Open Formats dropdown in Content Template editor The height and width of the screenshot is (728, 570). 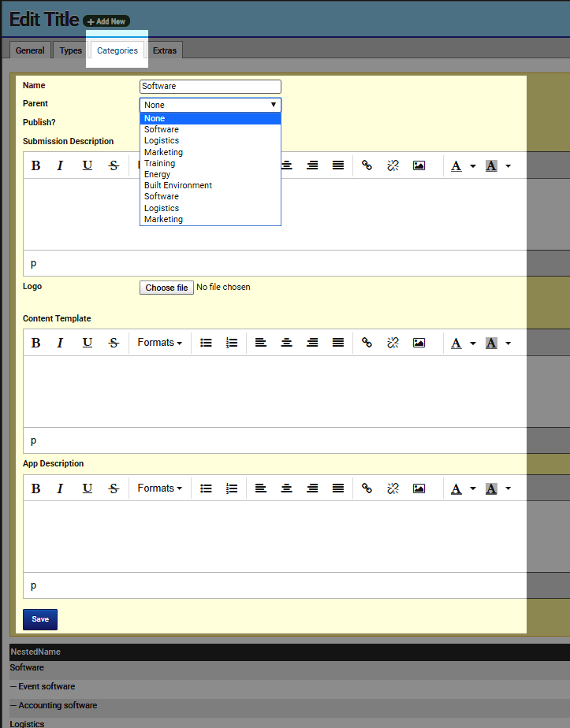[159, 343]
